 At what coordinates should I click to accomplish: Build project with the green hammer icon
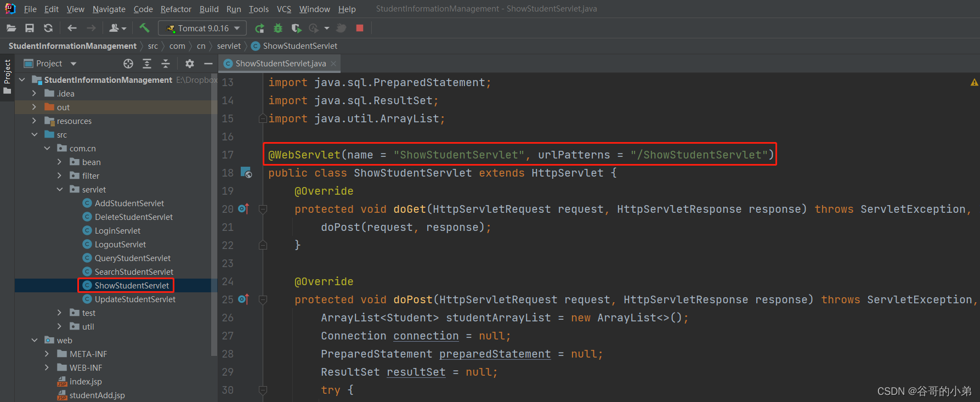click(x=144, y=27)
